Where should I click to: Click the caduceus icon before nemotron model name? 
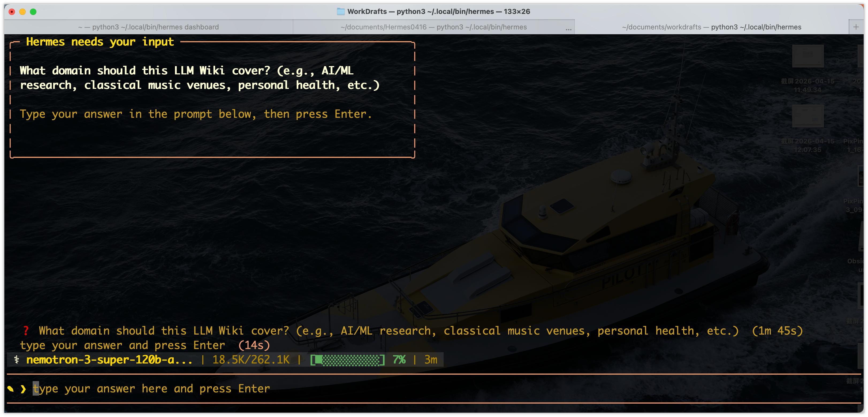[17, 360]
